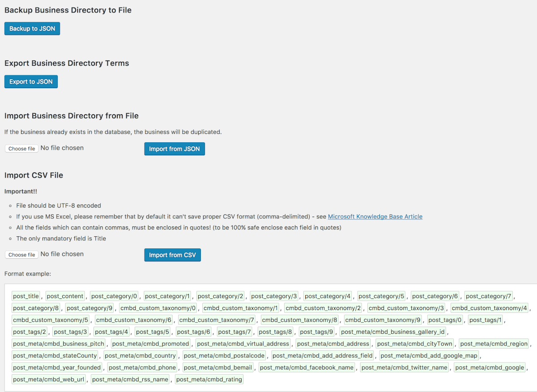
Task: Click the cmbd_custom_taxonomy/0 tag
Action: [x=158, y=308]
